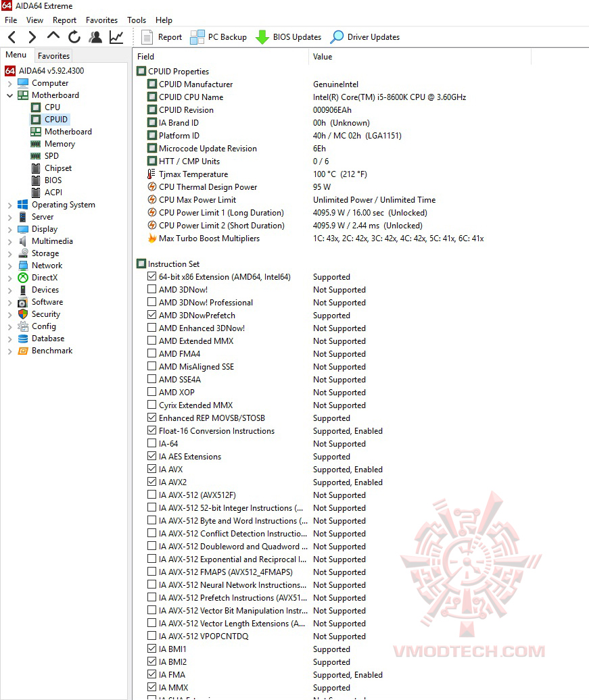The width and height of the screenshot is (589, 700).
Task: Select the ACPI tree item
Action: point(53,192)
